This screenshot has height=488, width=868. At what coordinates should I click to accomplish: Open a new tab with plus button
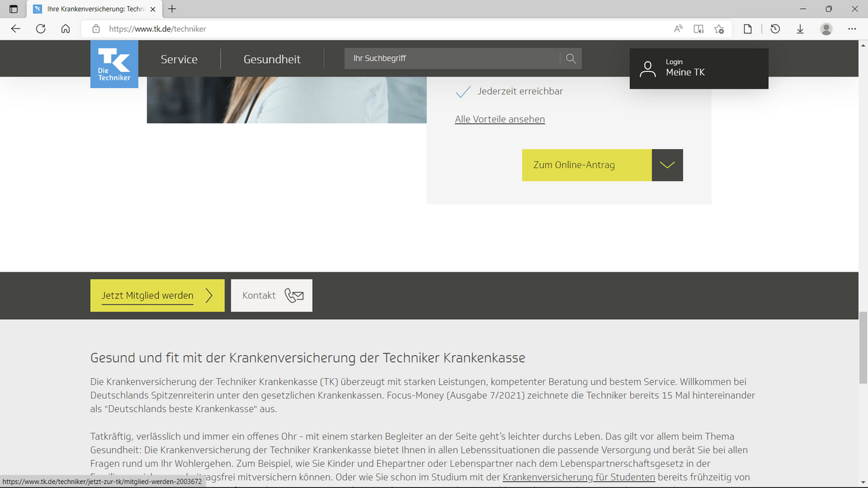click(x=172, y=9)
